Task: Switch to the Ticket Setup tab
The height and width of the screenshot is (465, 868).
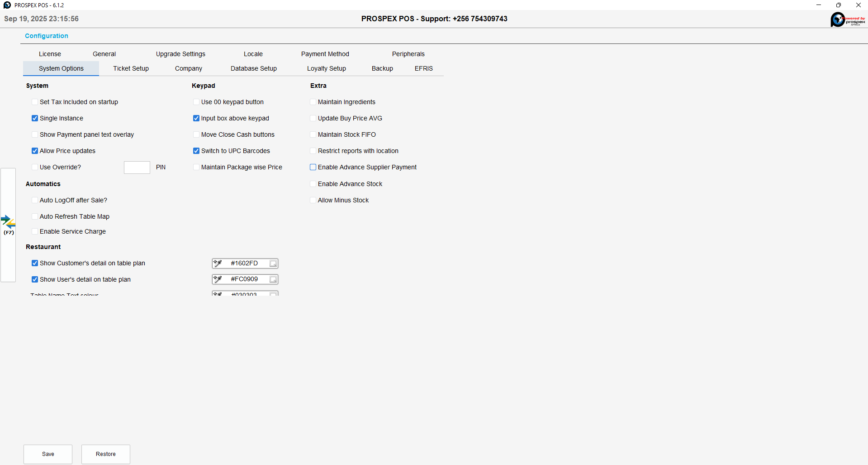Action: click(x=131, y=69)
